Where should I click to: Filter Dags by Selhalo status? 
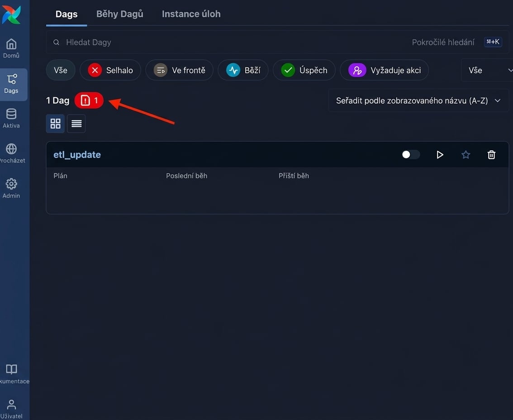coord(110,71)
